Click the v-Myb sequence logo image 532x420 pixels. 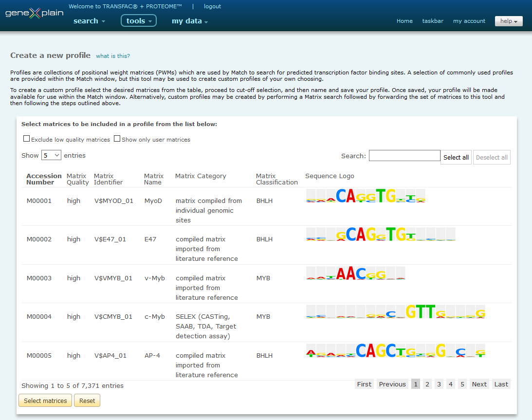click(355, 274)
